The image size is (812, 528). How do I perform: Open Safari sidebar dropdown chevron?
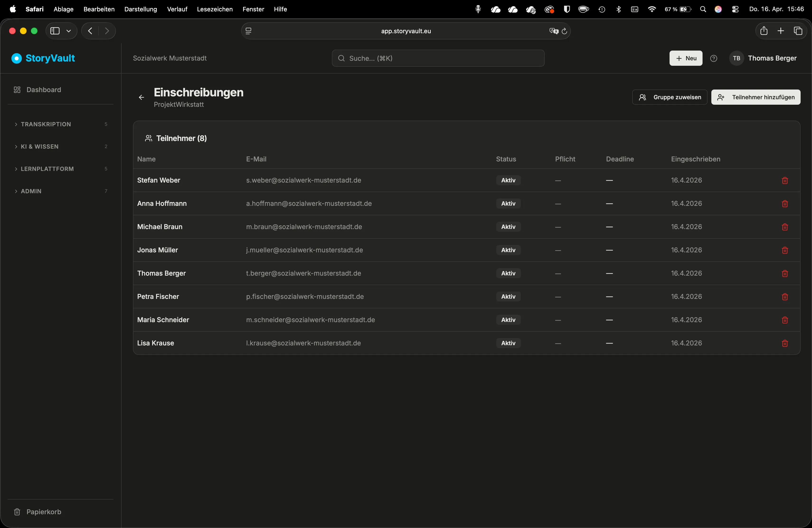tap(69, 31)
